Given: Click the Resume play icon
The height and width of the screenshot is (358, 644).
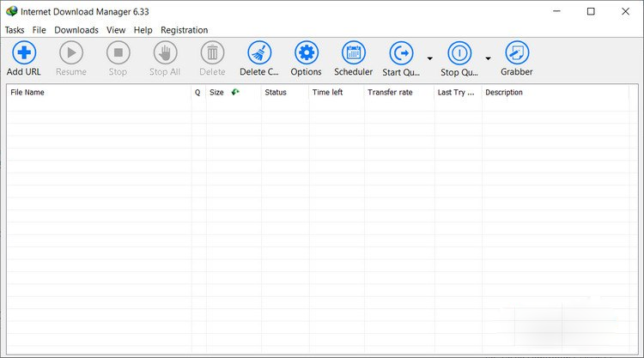Looking at the screenshot, I should click(x=71, y=53).
